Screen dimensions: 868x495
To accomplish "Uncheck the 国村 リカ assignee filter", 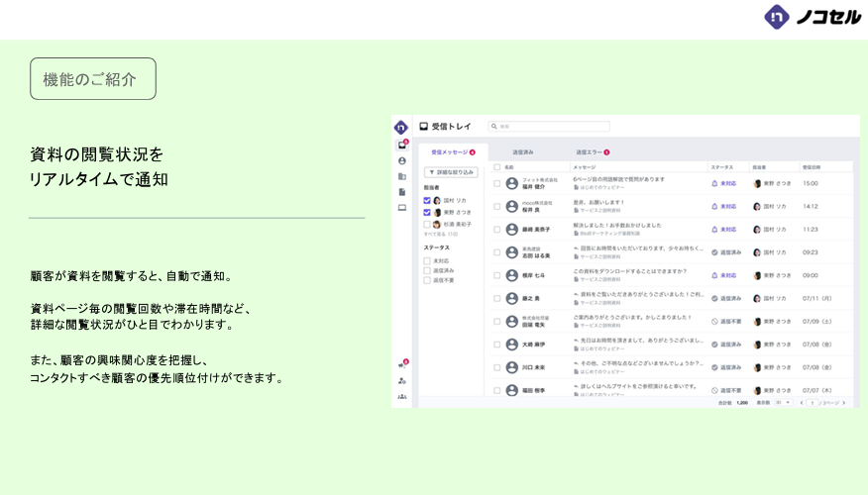I will point(427,200).
